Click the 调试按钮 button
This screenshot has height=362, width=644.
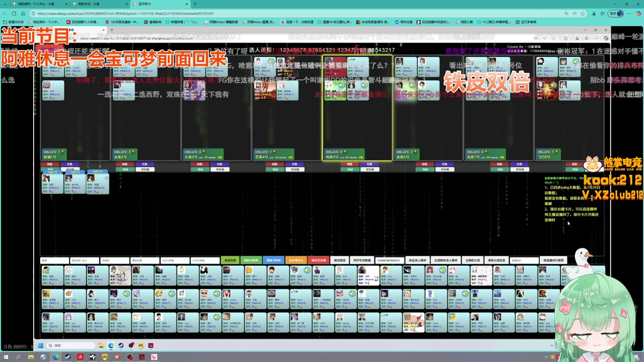click(x=339, y=260)
